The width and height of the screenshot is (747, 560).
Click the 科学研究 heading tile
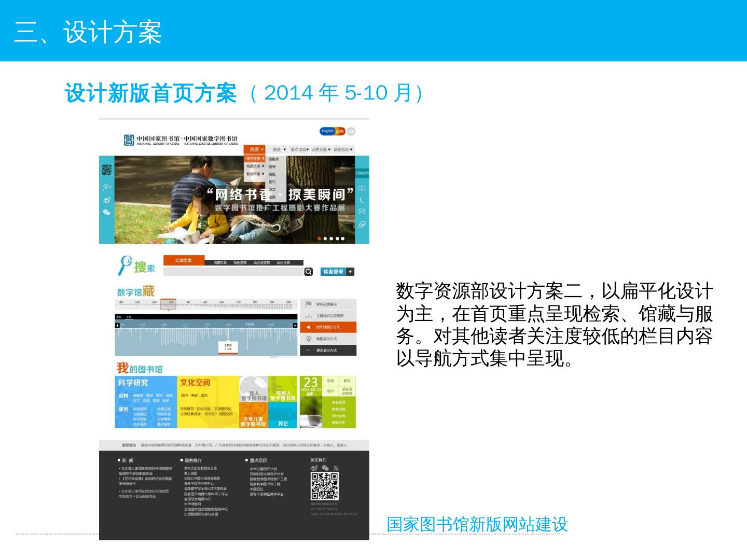coord(133,383)
